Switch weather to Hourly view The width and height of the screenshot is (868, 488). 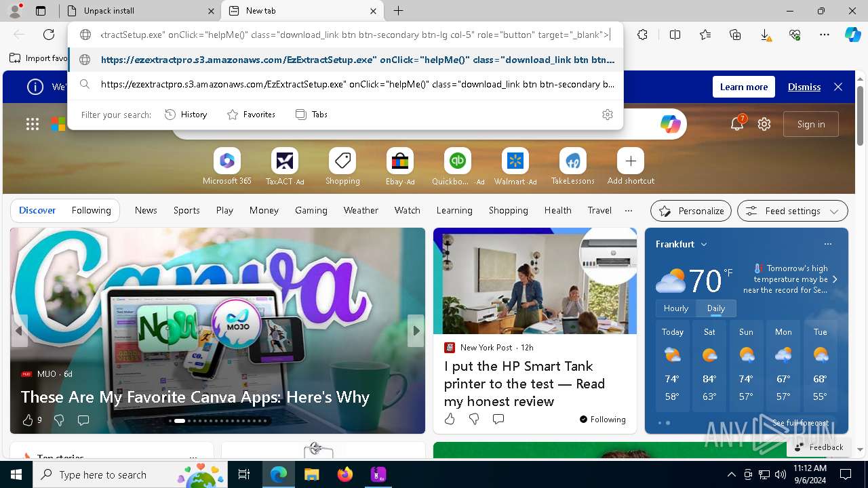pyautogui.click(x=676, y=308)
